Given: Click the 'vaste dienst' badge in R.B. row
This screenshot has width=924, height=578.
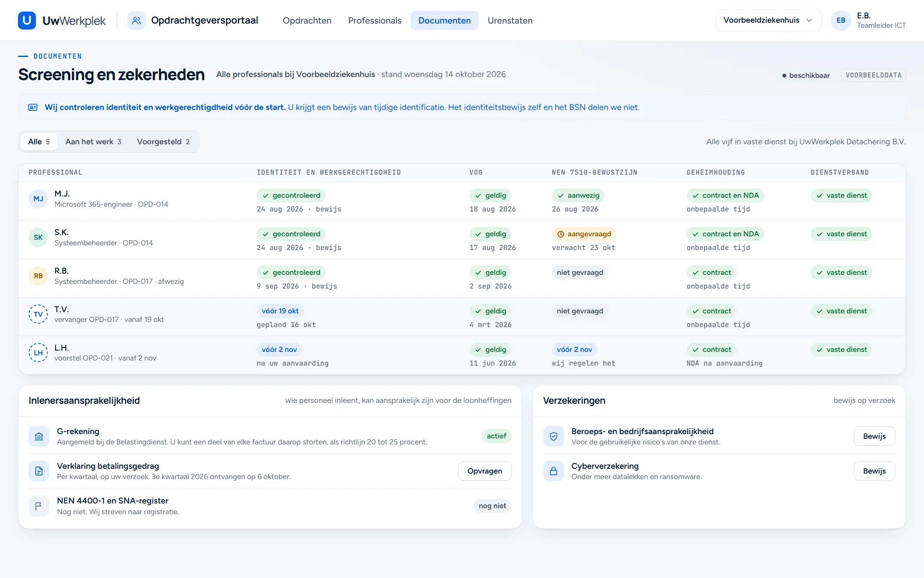Looking at the screenshot, I should click(x=841, y=273).
